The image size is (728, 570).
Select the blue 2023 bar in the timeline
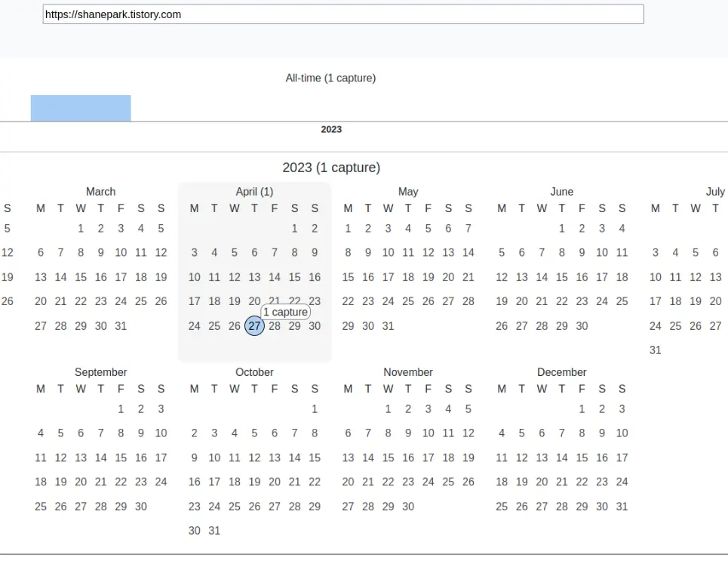pyautogui.click(x=81, y=108)
